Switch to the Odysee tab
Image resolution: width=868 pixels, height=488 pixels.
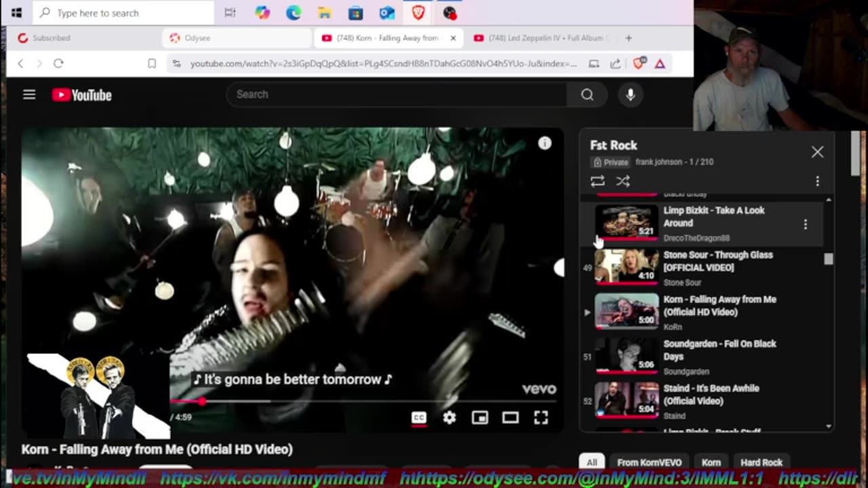pyautogui.click(x=237, y=38)
